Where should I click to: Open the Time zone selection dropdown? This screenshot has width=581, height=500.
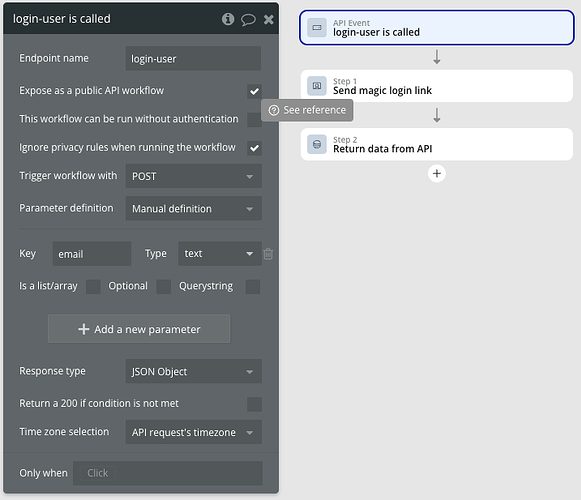pyautogui.click(x=193, y=432)
